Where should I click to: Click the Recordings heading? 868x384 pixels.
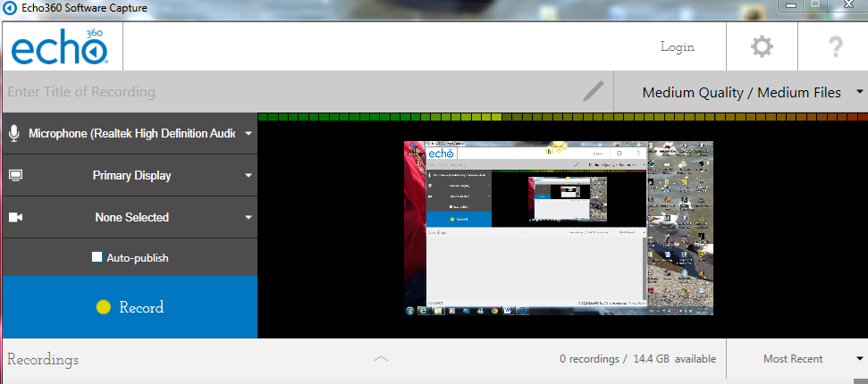[x=43, y=360]
